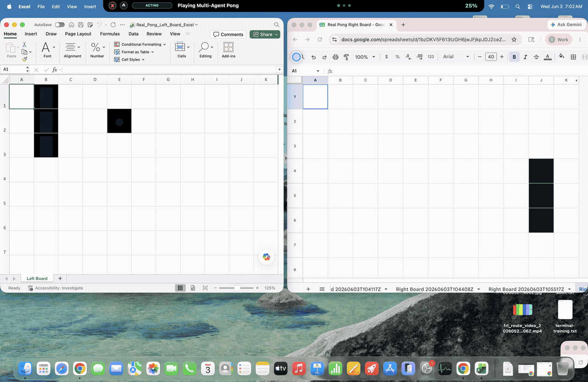The width and height of the screenshot is (588, 382).
Task: Click the Comments button in Excel
Action: coord(228,34)
